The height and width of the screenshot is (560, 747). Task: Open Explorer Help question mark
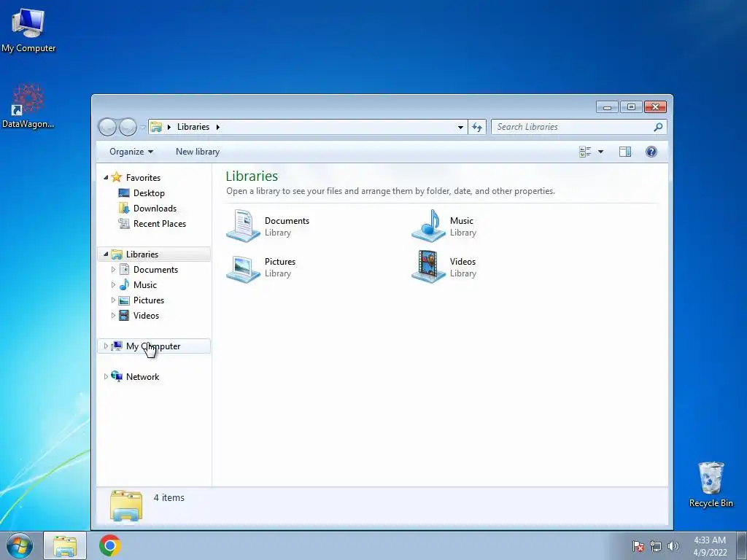click(651, 152)
